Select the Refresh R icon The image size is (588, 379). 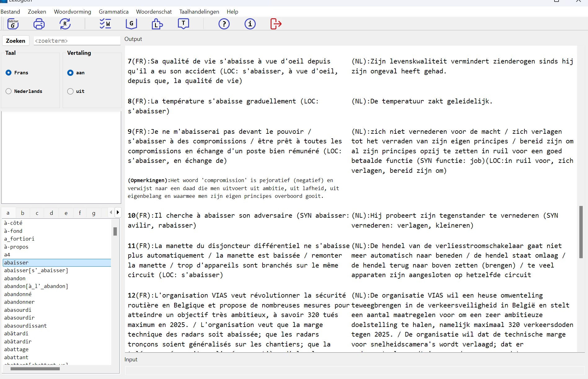(x=65, y=24)
